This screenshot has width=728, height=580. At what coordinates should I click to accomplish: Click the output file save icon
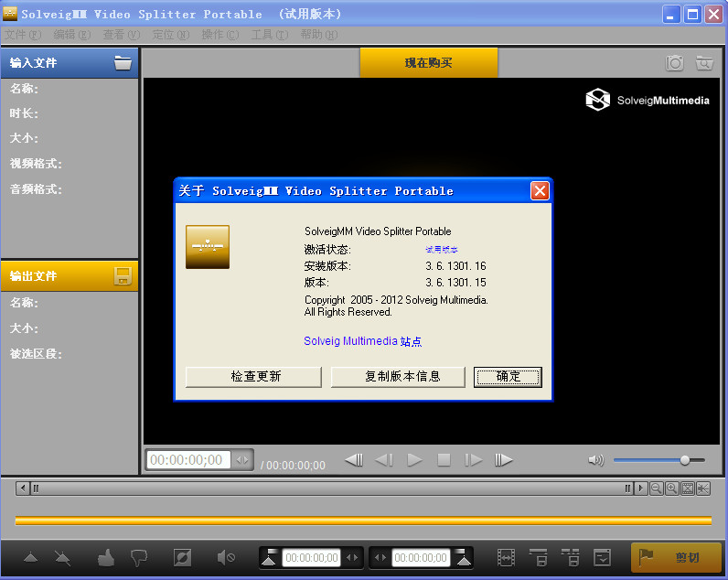123,276
